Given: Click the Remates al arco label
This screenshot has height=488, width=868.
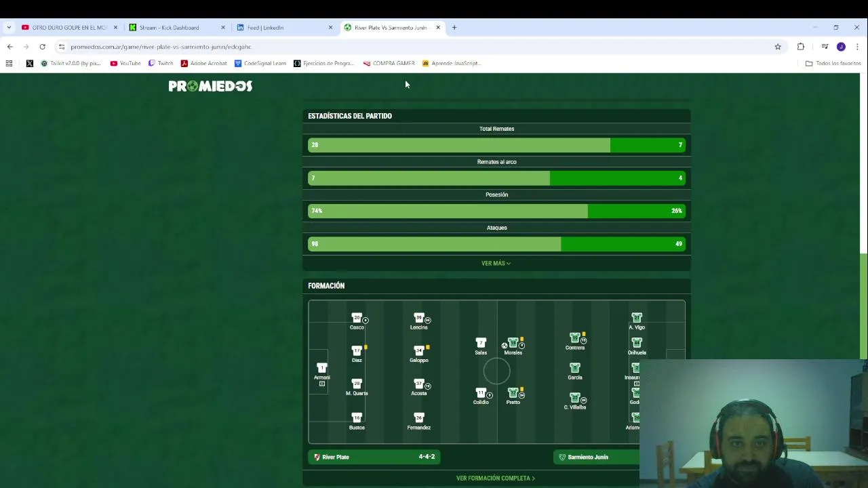Looking at the screenshot, I should 496,162.
